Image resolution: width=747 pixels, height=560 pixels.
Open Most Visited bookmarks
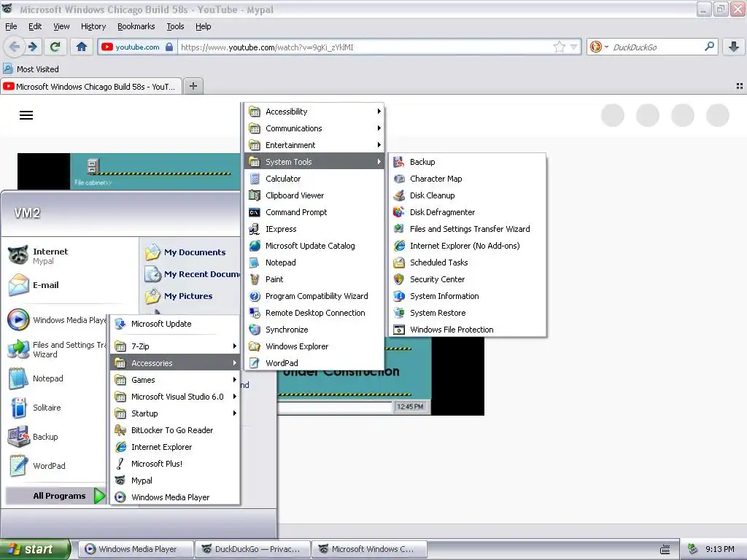31,69
